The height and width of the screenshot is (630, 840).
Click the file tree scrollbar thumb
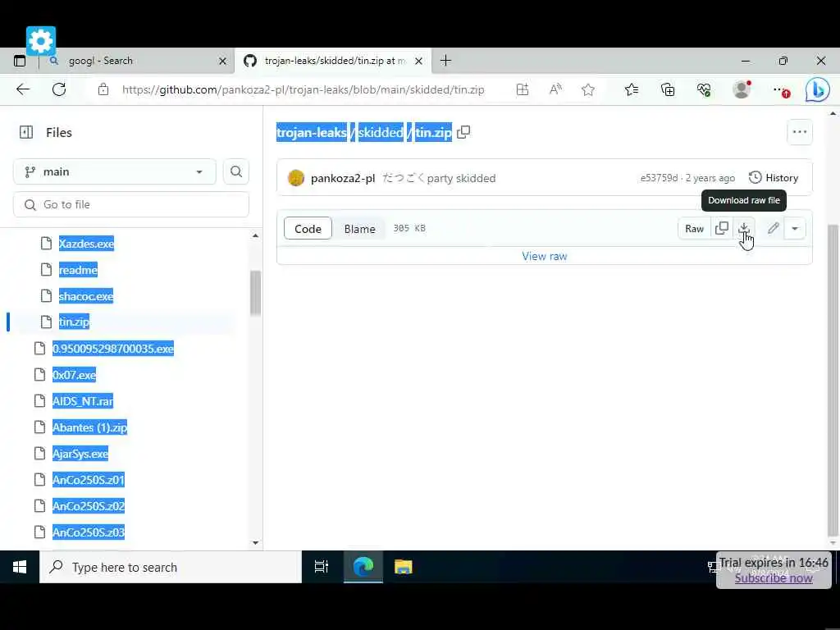256,293
